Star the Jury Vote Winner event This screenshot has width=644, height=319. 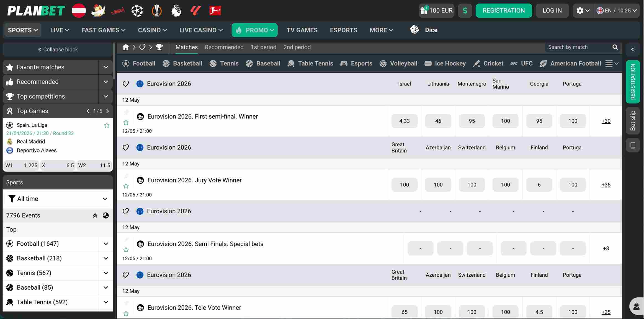(126, 186)
